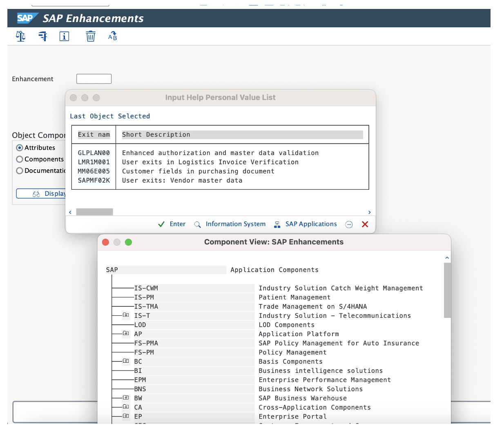Click the balance scale check icon in toolbar
The height and width of the screenshot is (430, 504).
pyautogui.click(x=20, y=36)
